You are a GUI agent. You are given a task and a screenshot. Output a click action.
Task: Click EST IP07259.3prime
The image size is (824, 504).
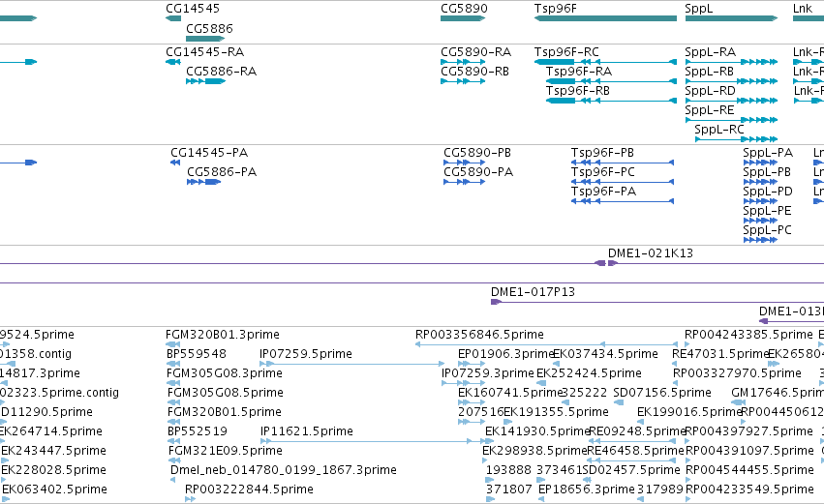tap(487, 373)
